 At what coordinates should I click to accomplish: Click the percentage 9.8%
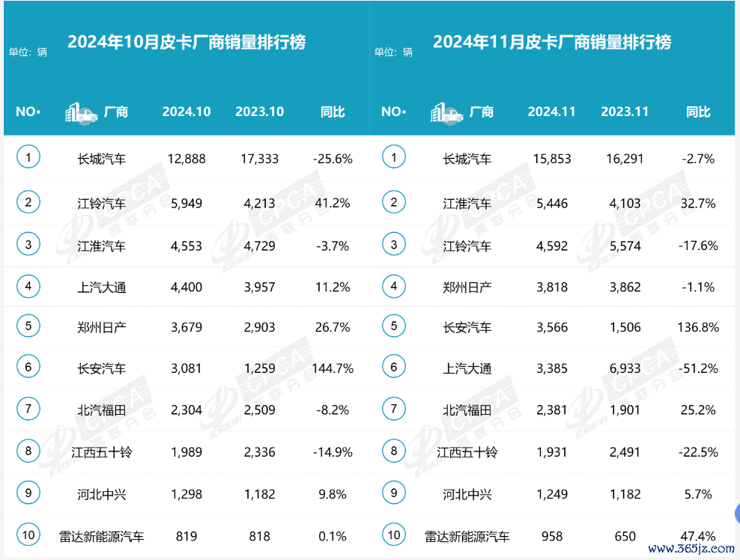[333, 494]
